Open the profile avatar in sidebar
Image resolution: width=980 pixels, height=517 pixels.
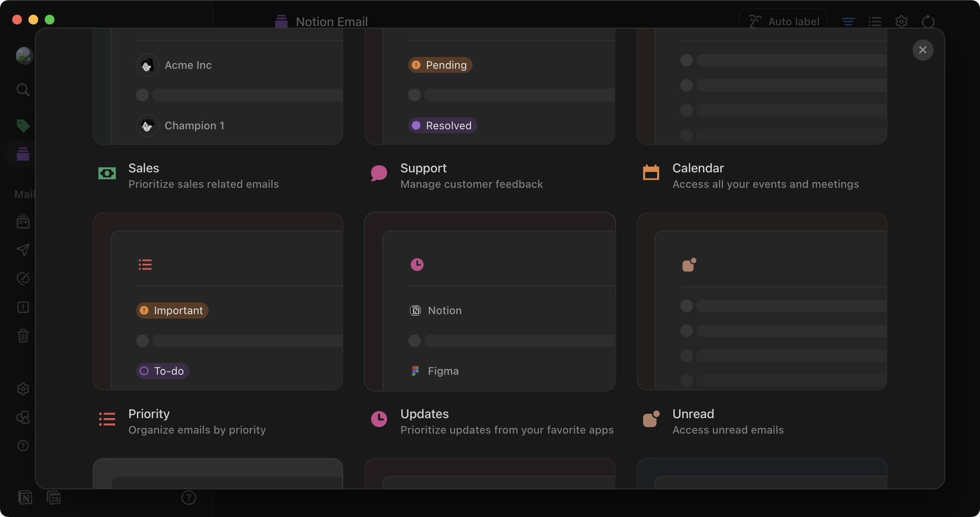[24, 56]
